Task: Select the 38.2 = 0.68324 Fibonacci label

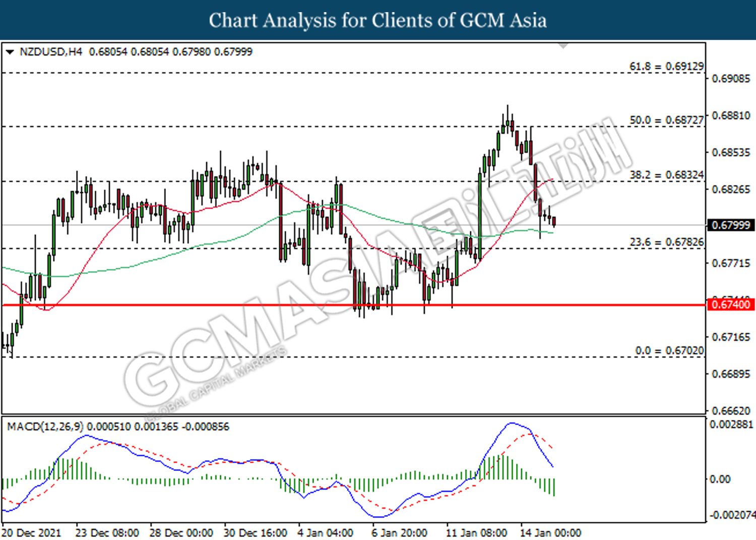Action: coord(666,174)
